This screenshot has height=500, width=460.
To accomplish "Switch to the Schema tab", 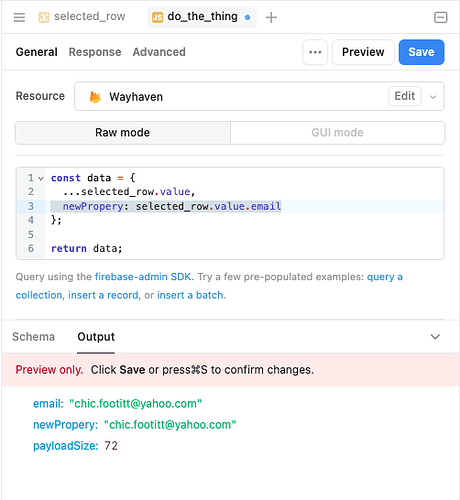I will (33, 337).
